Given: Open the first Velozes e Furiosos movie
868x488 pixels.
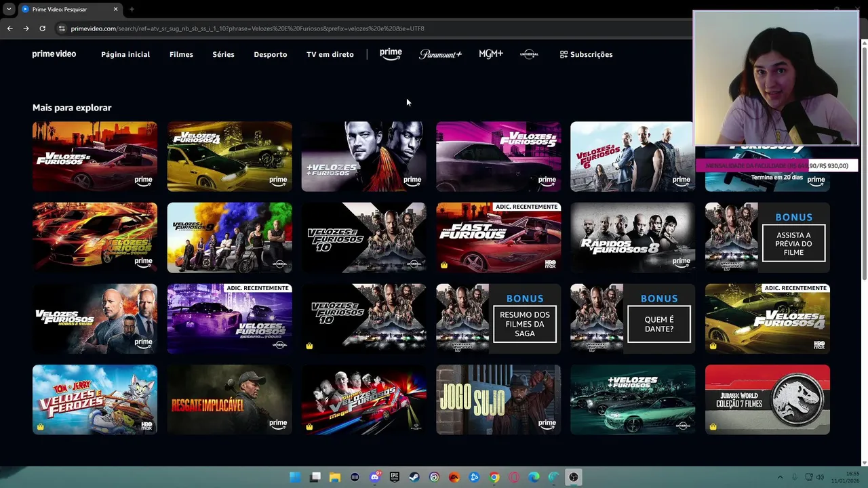Looking at the screenshot, I should point(95,157).
